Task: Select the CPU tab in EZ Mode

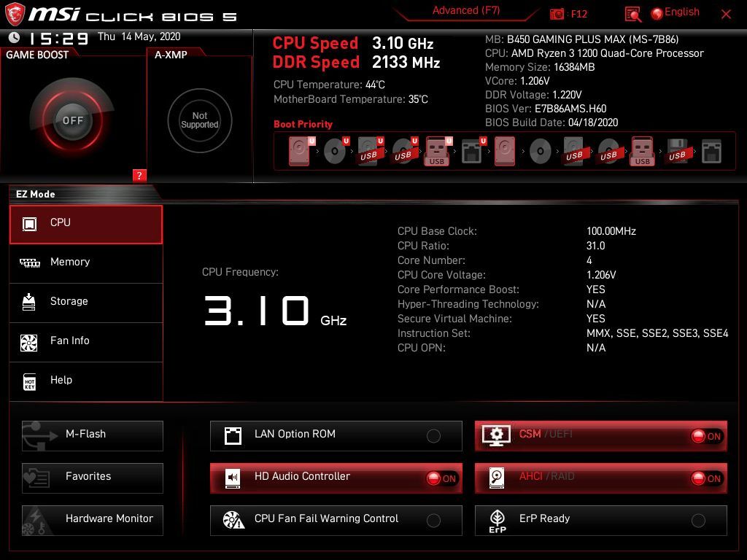Action: pos(86,225)
